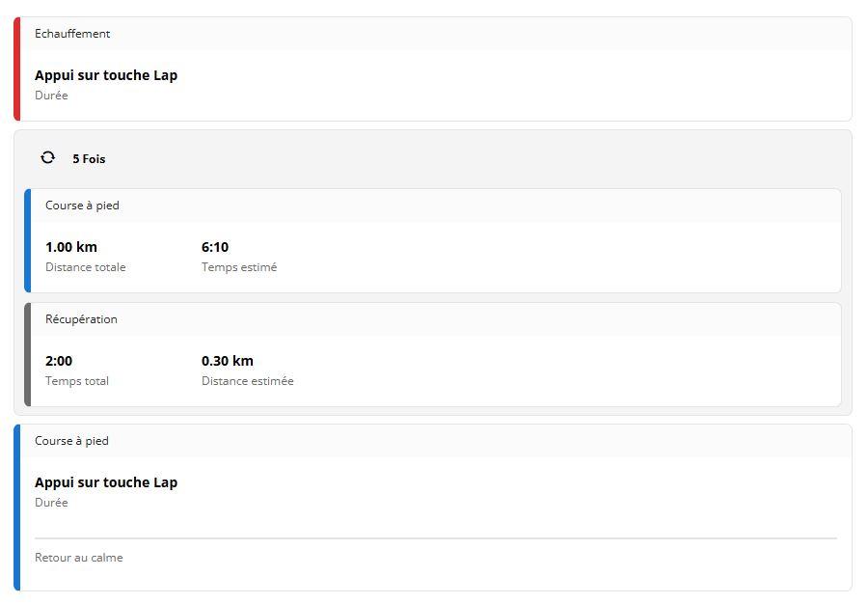Select the 6:10 estimated time value
This screenshot has height=604, width=868.
tap(215, 247)
